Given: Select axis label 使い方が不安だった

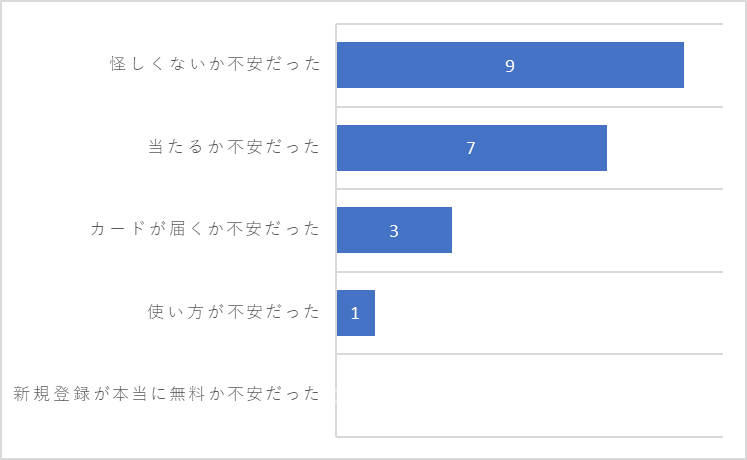Looking at the screenshot, I should click(x=234, y=311).
